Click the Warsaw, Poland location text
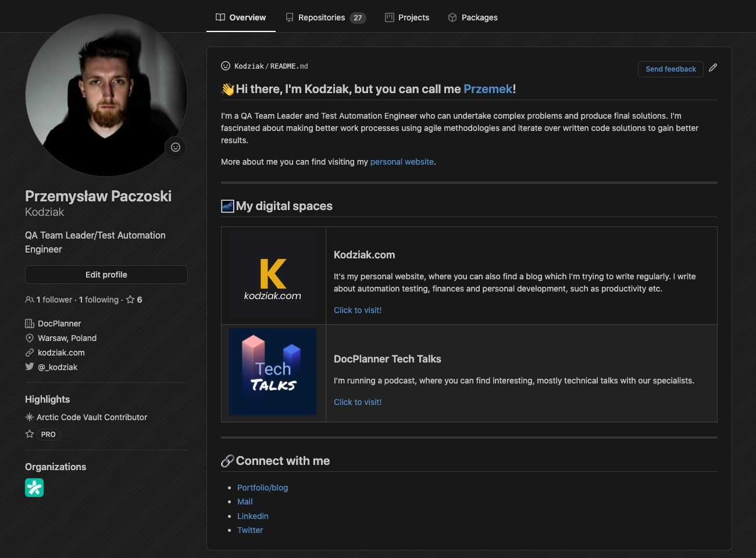Screen dimensions: 756x558 coord(67,338)
